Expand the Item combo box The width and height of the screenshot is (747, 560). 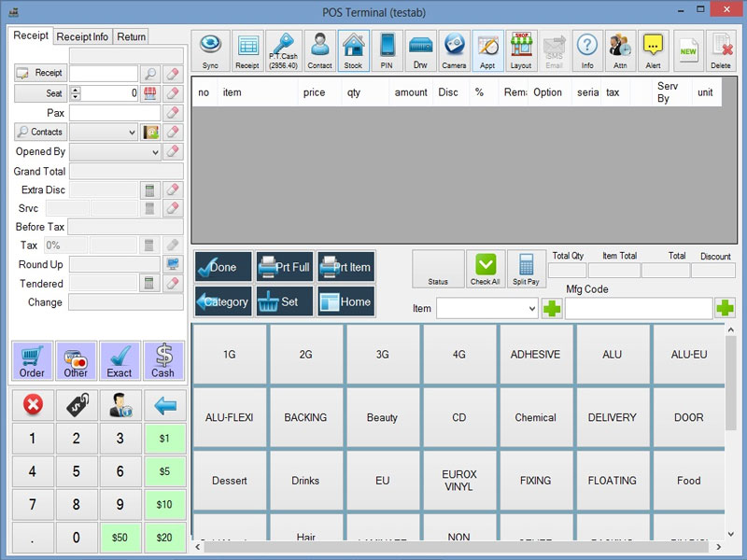pyautogui.click(x=529, y=308)
